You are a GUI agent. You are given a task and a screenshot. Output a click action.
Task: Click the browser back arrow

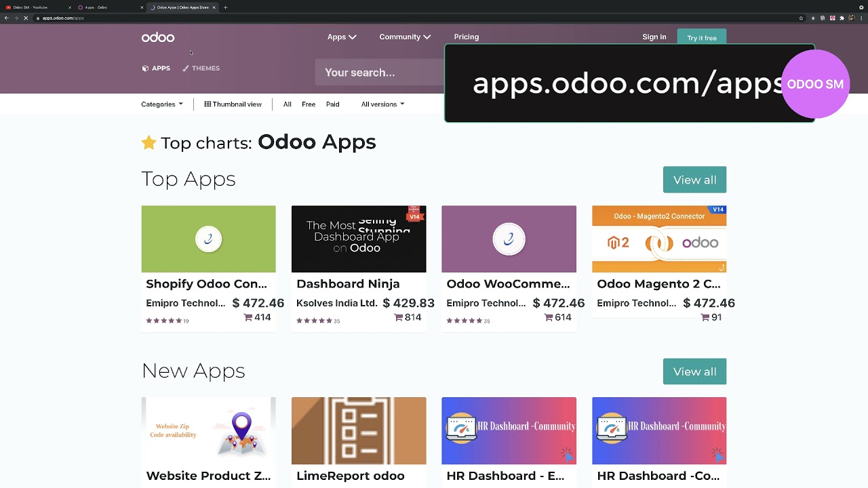(x=7, y=18)
